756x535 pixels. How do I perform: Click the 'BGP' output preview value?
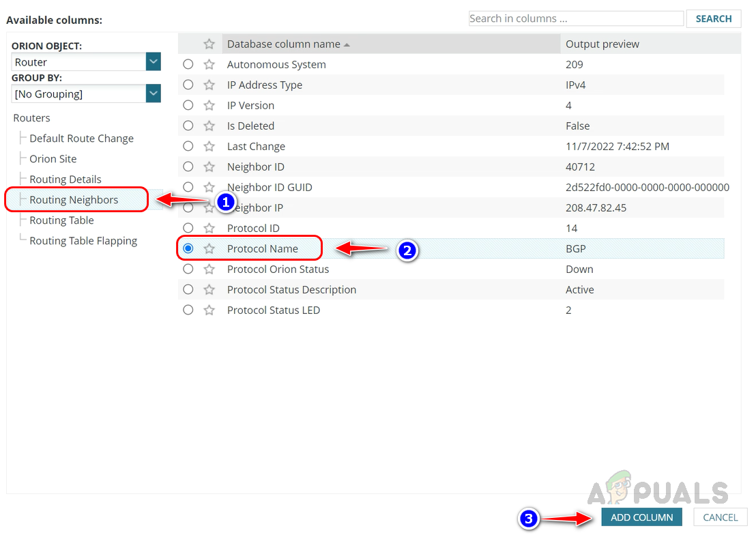click(x=576, y=249)
